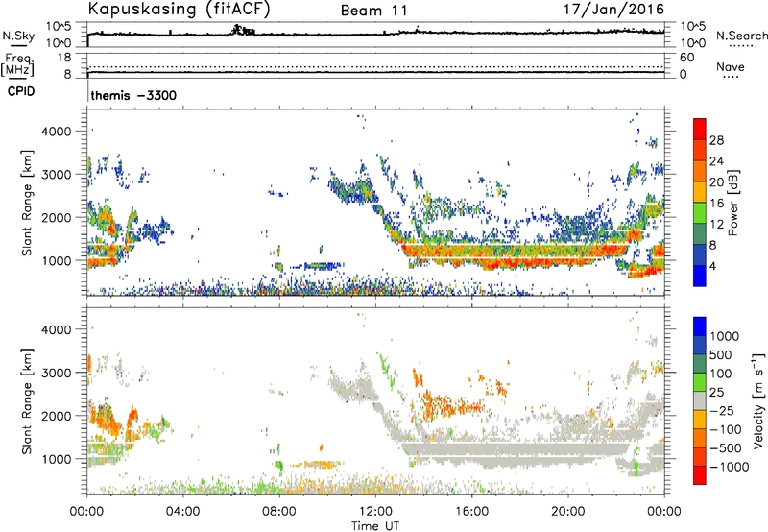
Task: Click the 'Power [dB]' colorbar title
Action: 732,203
